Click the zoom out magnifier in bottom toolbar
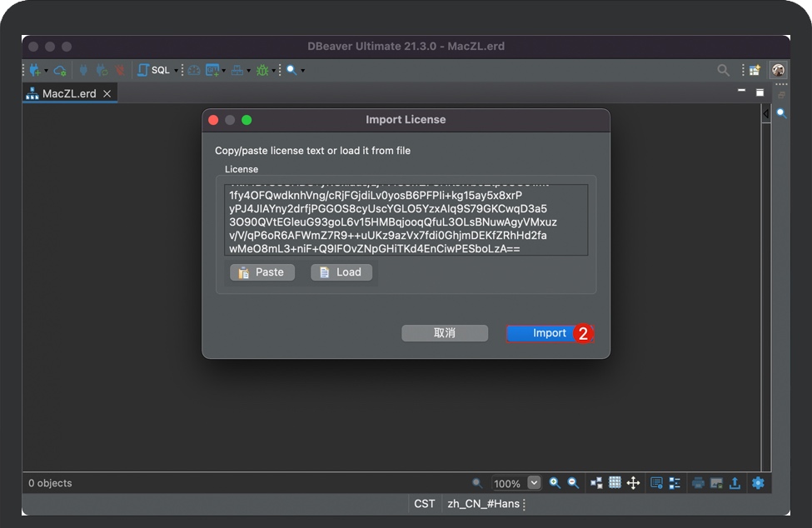This screenshot has width=812, height=528. point(573,483)
